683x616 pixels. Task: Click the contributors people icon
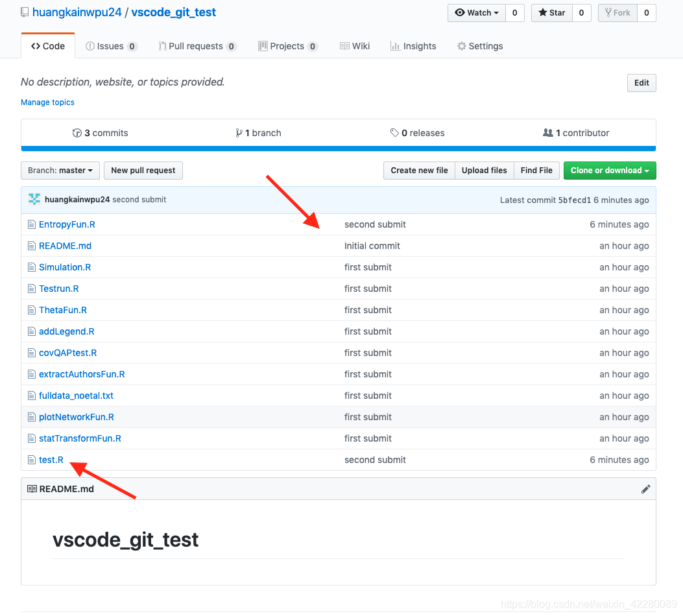(x=548, y=133)
